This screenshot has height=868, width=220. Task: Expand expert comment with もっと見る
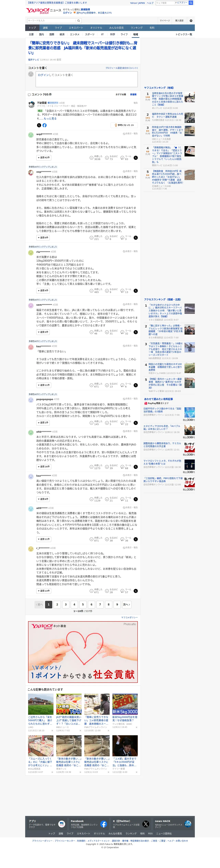(50, 119)
